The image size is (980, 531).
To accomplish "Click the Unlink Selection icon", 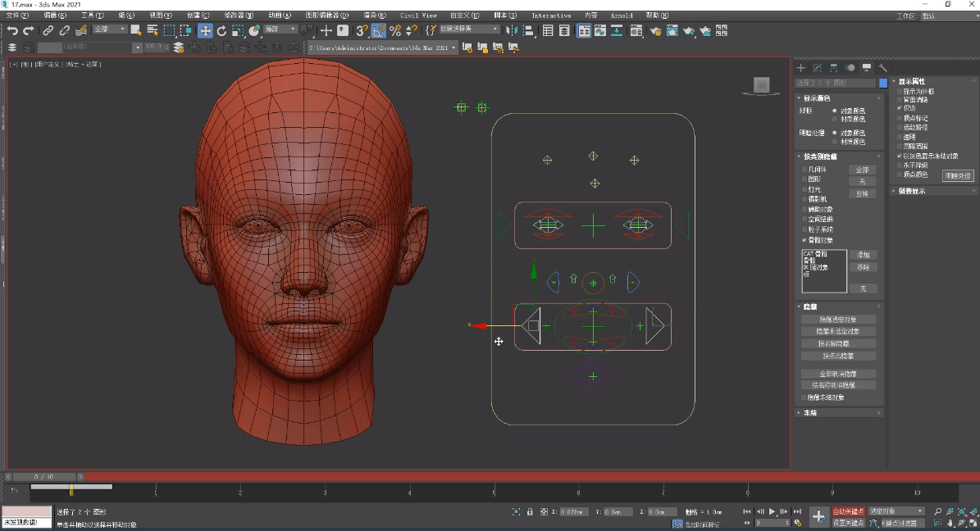I will coord(64,30).
